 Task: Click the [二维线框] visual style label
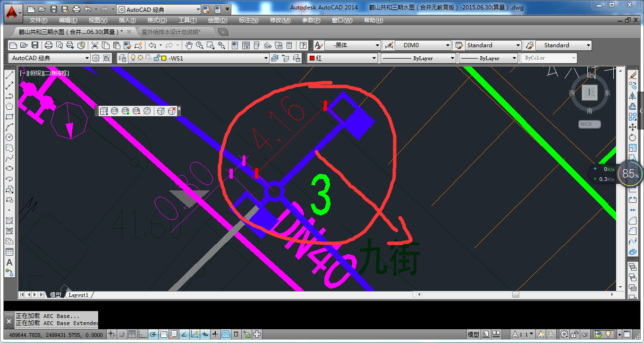56,73
